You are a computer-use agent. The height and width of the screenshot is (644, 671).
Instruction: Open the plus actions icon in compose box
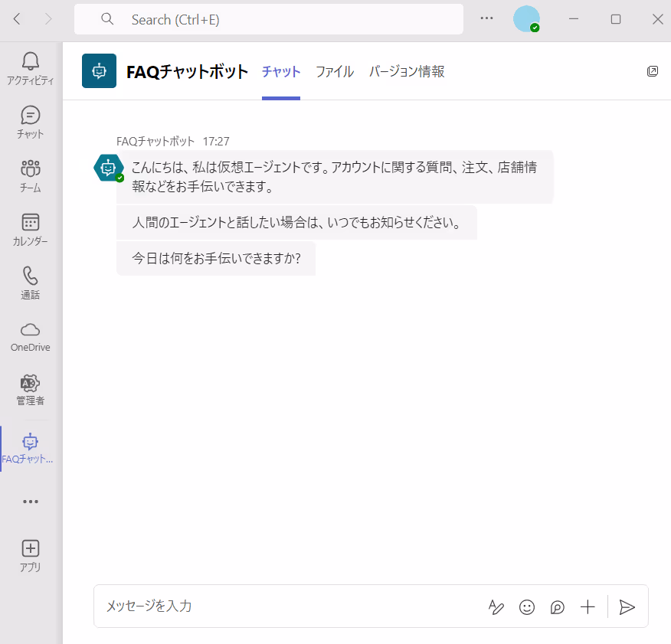click(x=588, y=606)
